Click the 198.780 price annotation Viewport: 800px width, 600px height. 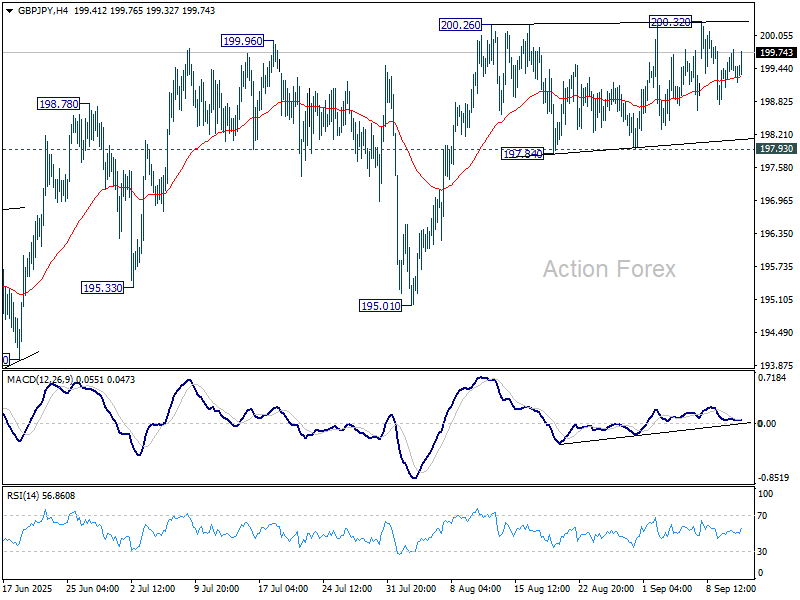(x=59, y=103)
